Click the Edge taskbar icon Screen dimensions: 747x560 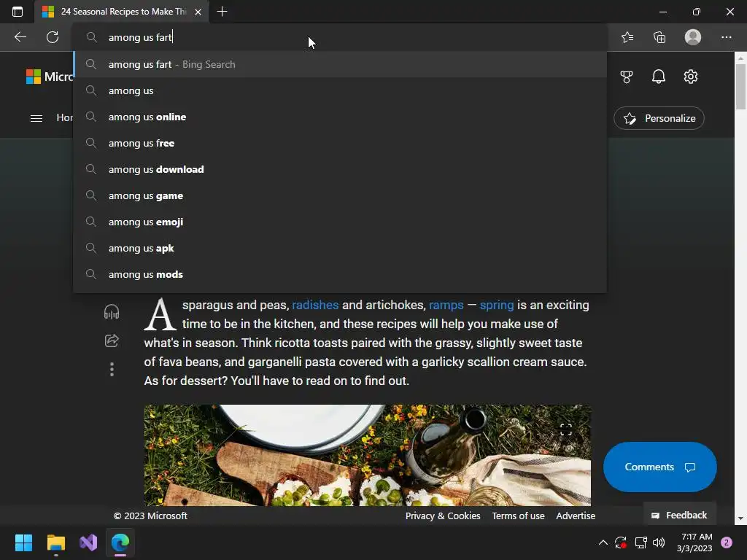(120, 542)
